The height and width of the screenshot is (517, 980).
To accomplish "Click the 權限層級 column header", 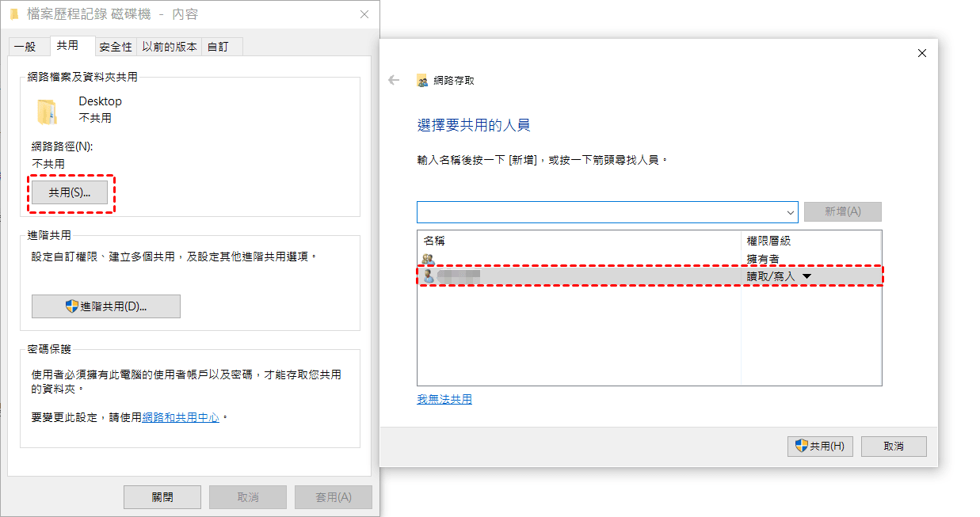I will [x=768, y=240].
